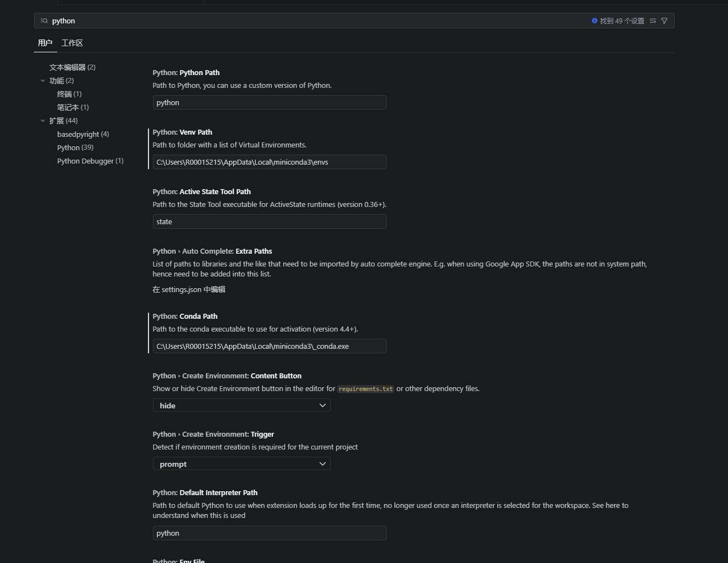Collapse the 功能 tree section chevron
Viewport: 728px width, 563px height.
pos(43,81)
